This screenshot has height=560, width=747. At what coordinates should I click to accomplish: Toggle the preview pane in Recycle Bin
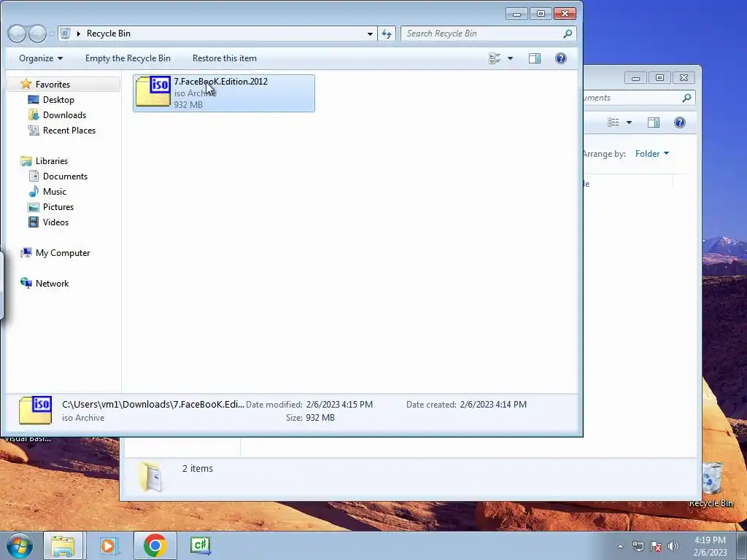535,58
